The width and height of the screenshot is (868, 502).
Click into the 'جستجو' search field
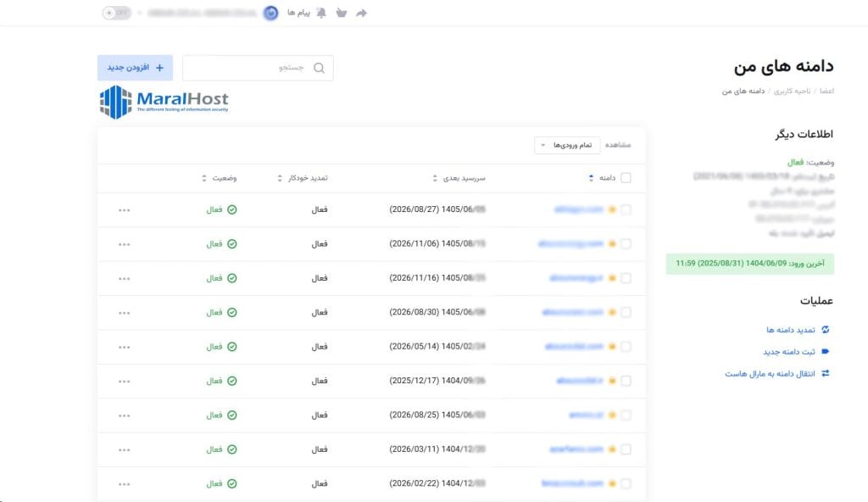[x=250, y=68]
